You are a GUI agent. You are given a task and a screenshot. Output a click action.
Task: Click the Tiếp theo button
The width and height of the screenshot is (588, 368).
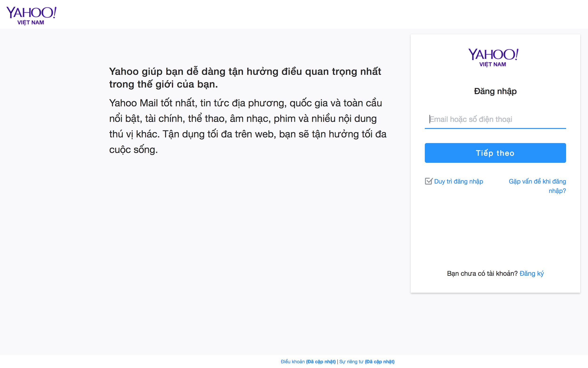pos(496,153)
